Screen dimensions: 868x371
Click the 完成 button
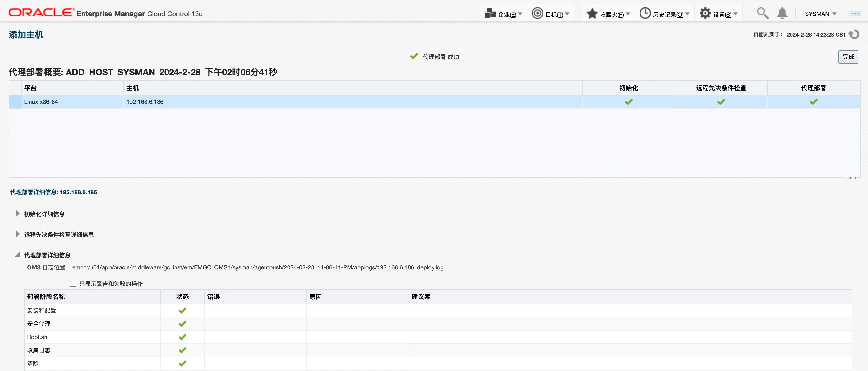point(848,57)
